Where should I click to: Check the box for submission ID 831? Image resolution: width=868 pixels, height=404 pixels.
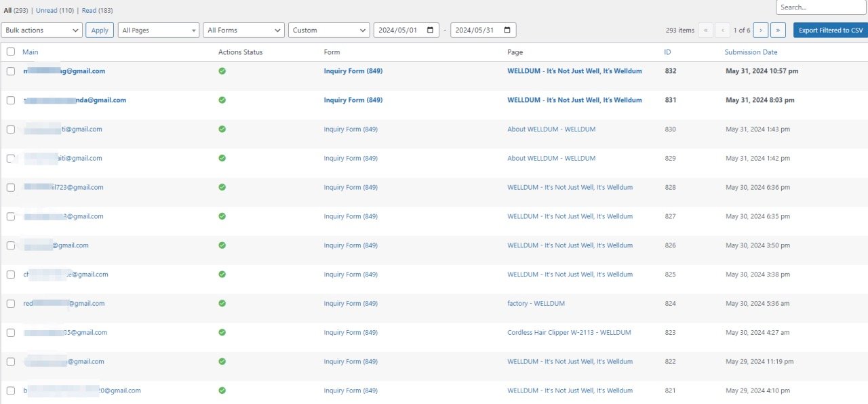11,100
